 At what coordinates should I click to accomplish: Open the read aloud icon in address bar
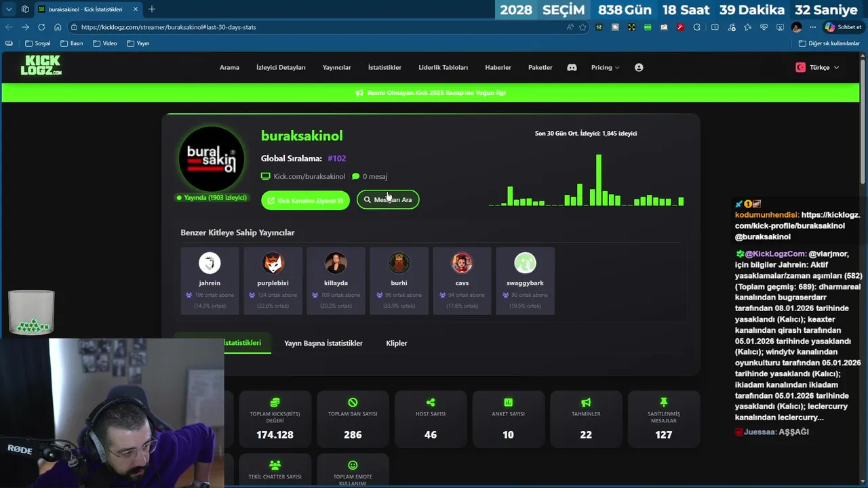[x=570, y=27]
